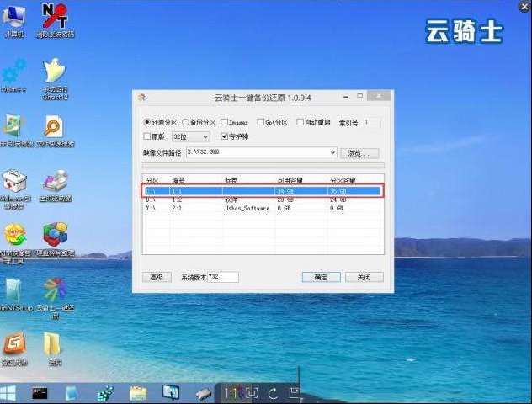Image resolution: width=532 pixels, height=404 pixels.
Task: Select the 备份分区 radio button
Action: [186, 122]
